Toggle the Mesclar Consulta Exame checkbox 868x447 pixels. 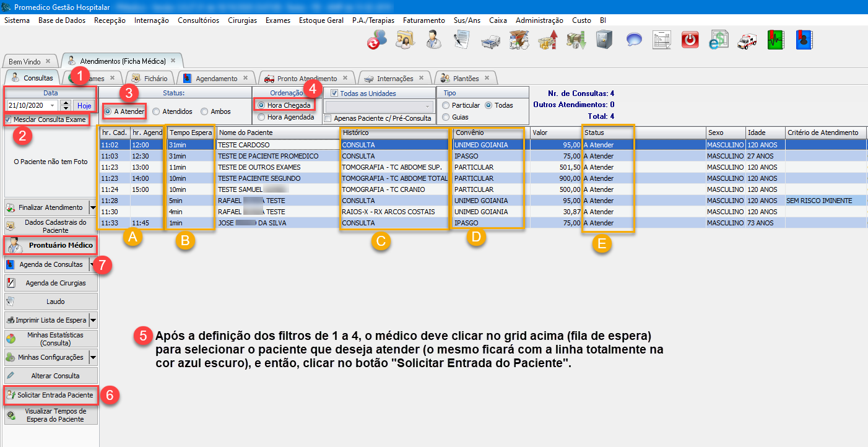8,119
